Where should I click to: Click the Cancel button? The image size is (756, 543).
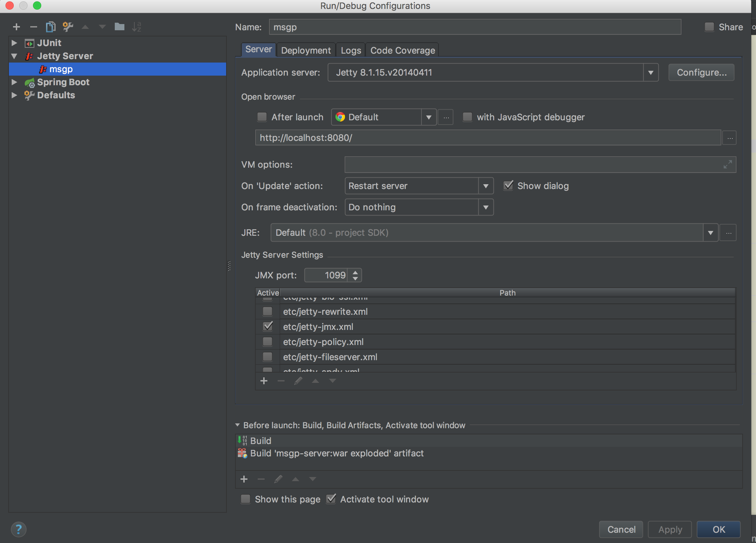[621, 529]
